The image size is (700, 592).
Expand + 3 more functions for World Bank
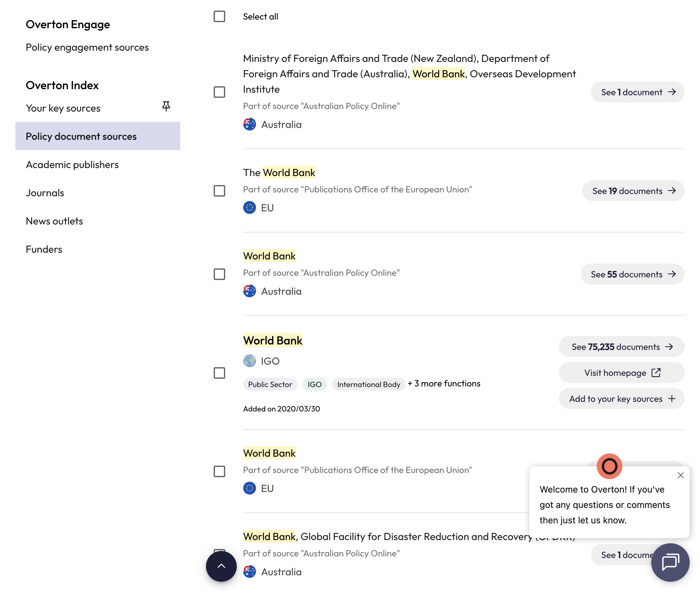tap(444, 384)
